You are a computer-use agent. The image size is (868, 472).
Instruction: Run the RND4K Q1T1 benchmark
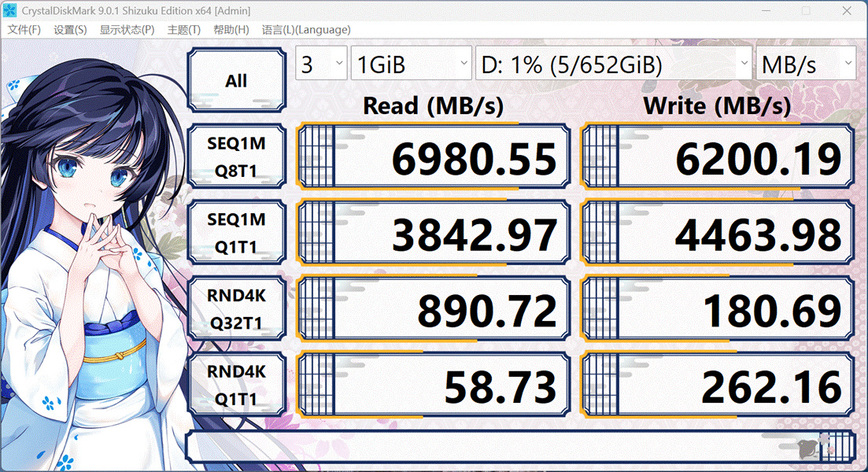tap(236, 385)
